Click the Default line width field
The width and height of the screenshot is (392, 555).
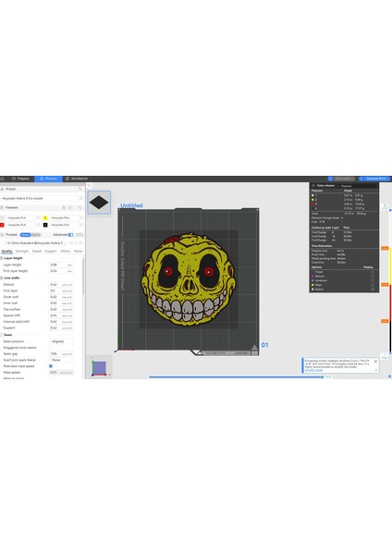coord(61,285)
